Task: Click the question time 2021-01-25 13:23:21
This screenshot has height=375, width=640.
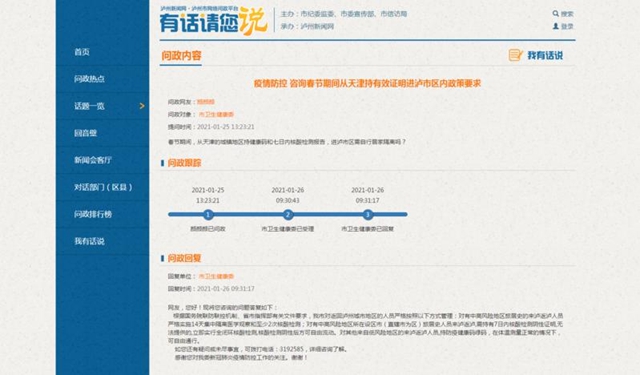Action: click(x=226, y=127)
